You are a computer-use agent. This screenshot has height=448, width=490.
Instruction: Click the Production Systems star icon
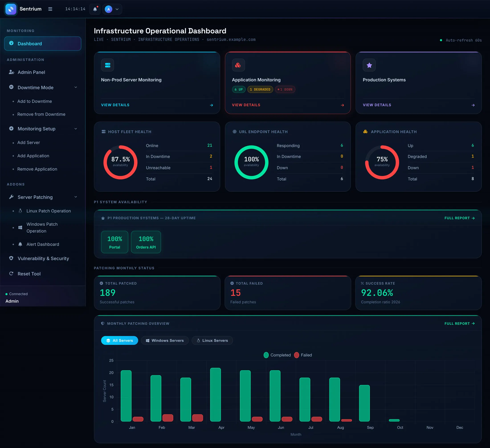click(369, 65)
